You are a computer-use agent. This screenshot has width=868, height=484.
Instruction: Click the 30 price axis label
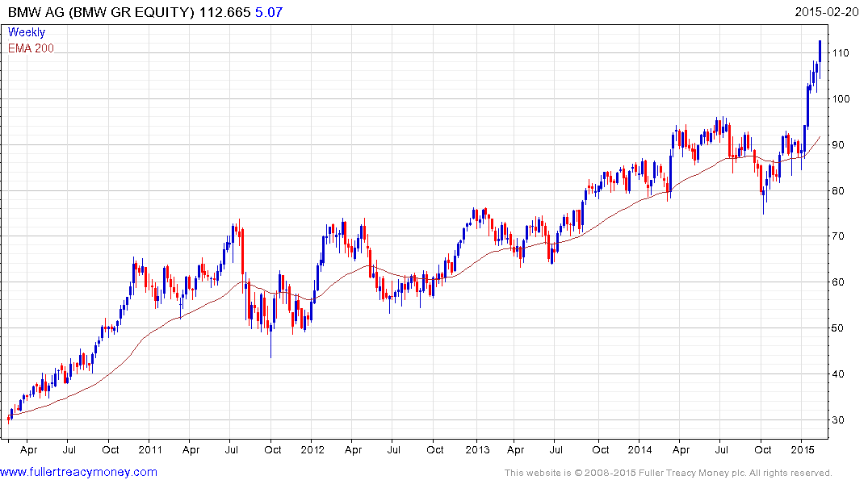(838, 419)
